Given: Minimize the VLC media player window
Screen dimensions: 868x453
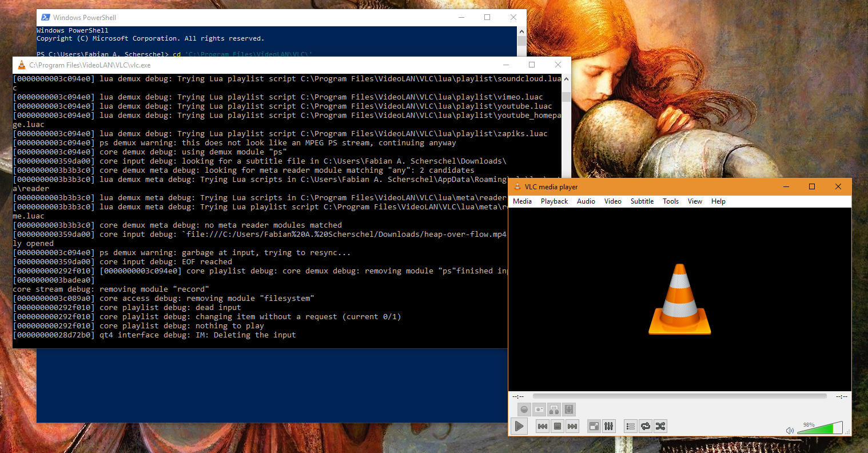Looking at the screenshot, I should point(786,186).
